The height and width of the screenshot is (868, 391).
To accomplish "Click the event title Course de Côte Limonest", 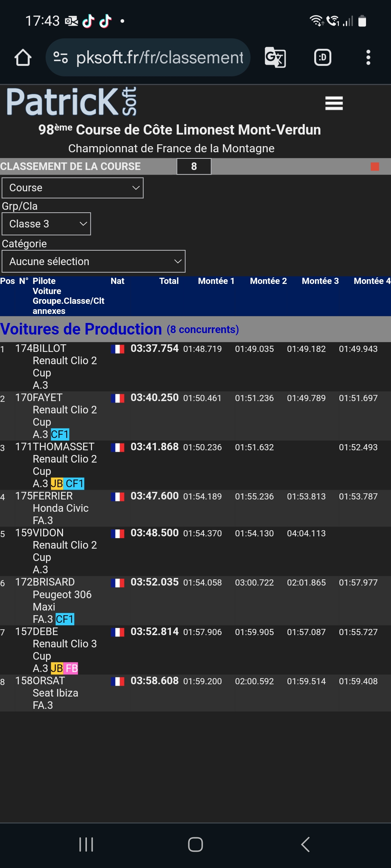I will [180, 129].
